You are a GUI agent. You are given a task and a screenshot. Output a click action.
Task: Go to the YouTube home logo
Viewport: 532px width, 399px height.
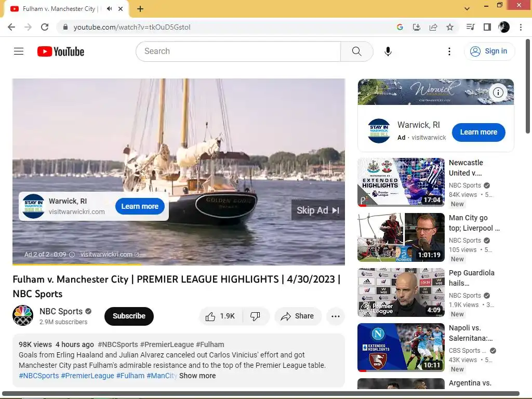coord(61,51)
